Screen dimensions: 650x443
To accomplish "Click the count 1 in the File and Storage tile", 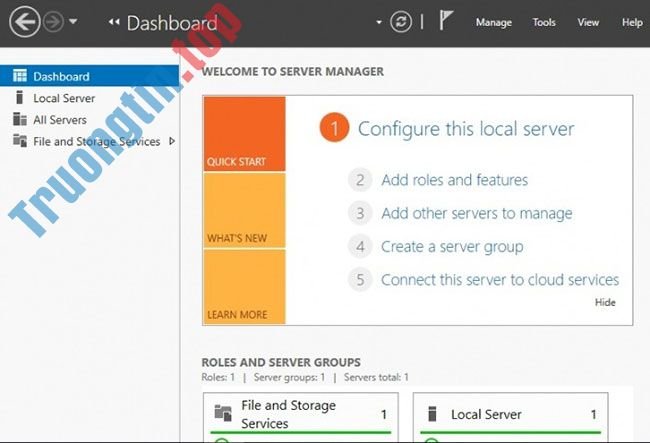I will (x=384, y=414).
